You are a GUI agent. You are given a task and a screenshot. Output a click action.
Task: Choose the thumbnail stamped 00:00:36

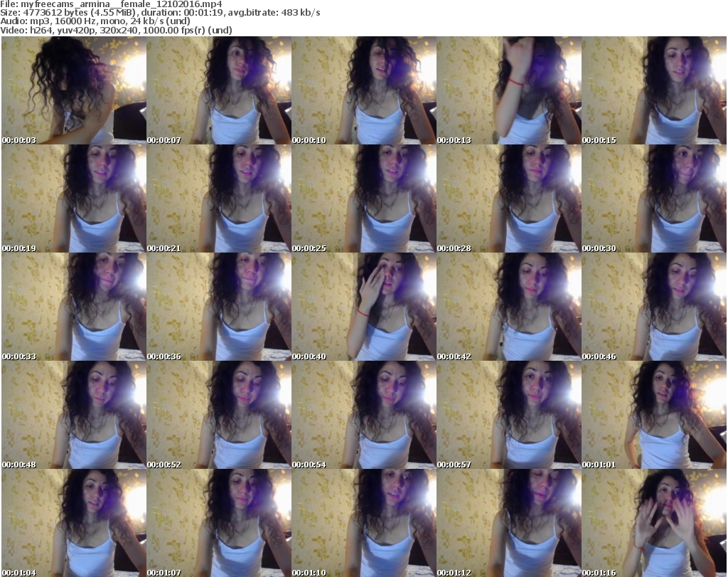click(x=219, y=307)
